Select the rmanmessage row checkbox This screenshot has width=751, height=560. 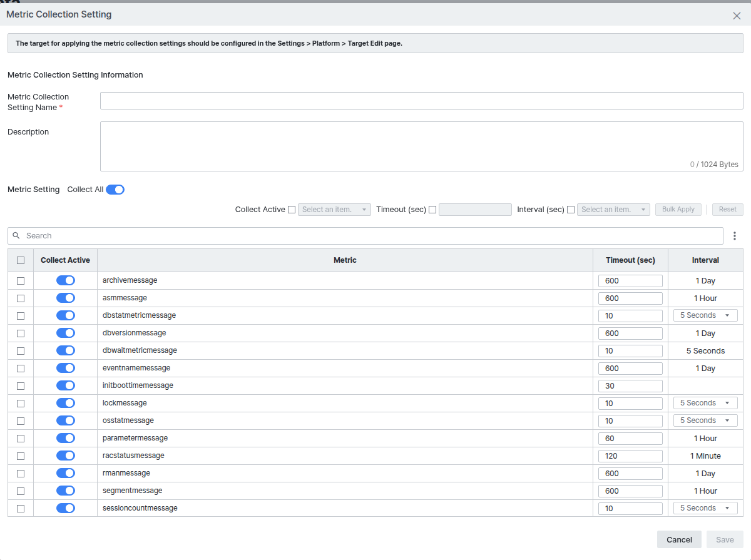click(x=21, y=474)
